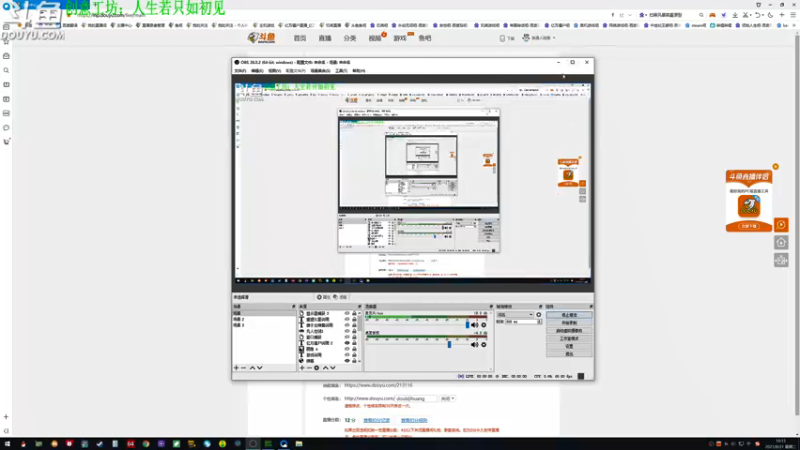Add a new scene with the plus icon
The image size is (800, 450).
(x=236, y=368)
